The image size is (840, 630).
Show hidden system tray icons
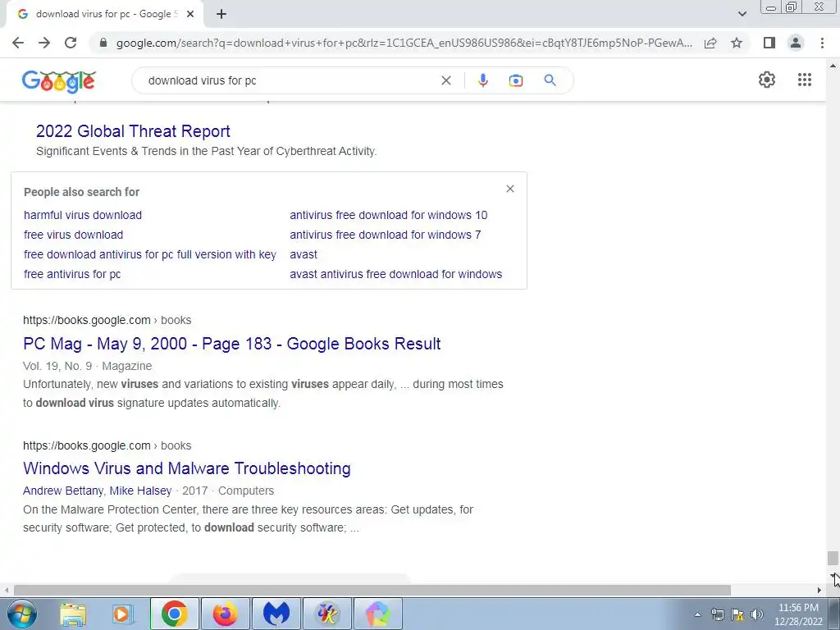click(697, 614)
